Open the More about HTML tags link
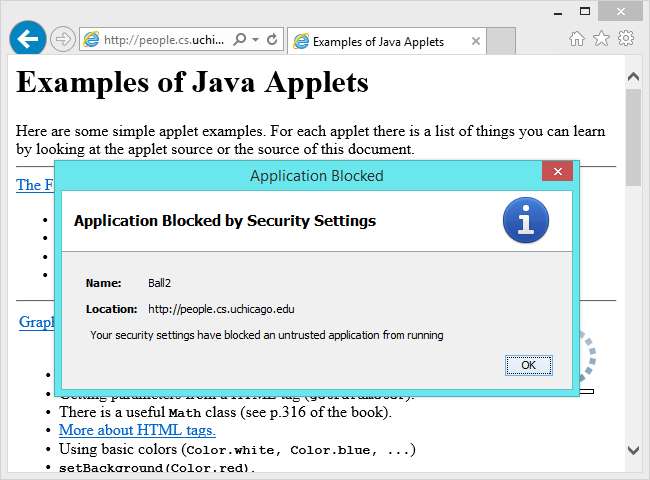Screen dimensions: 650x480 tap(137, 430)
